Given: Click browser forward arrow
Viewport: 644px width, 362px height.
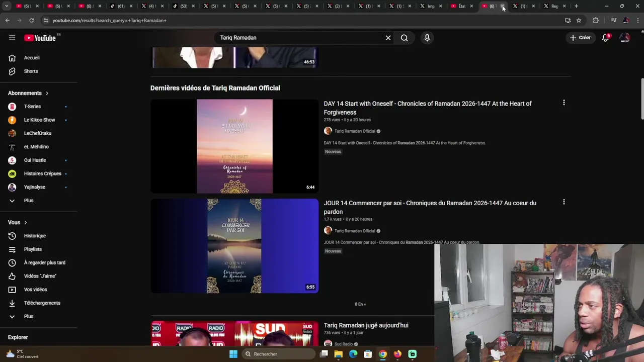Looking at the screenshot, I should click(19, 20).
